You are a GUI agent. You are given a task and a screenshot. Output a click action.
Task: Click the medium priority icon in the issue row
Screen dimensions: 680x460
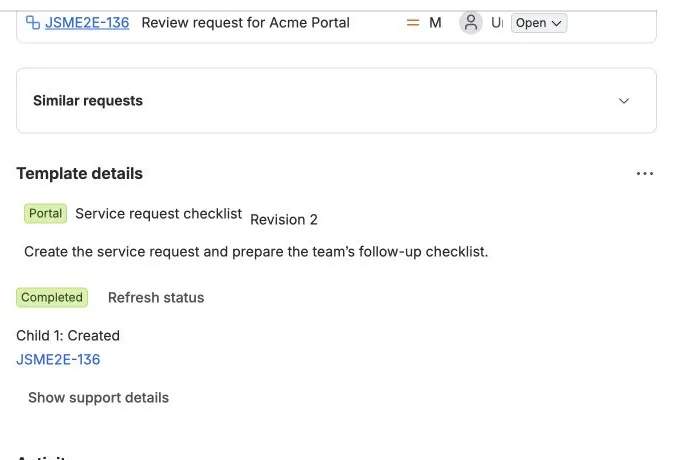(413, 23)
